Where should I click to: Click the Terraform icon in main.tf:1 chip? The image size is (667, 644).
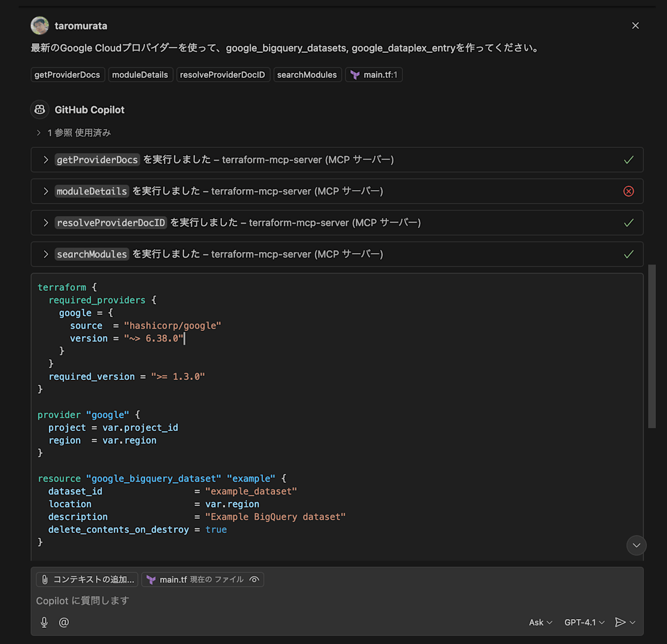[x=355, y=75]
